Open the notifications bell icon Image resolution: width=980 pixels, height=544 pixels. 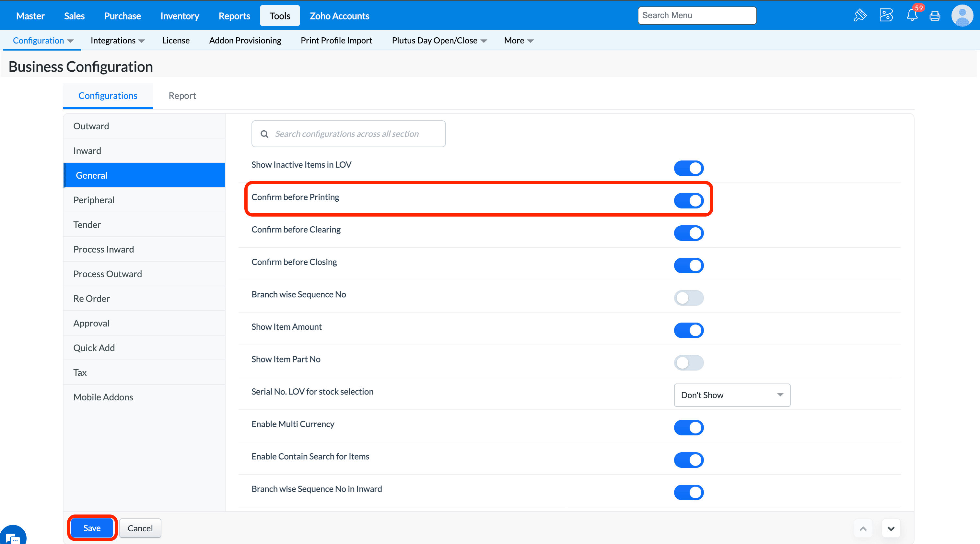[x=912, y=16]
